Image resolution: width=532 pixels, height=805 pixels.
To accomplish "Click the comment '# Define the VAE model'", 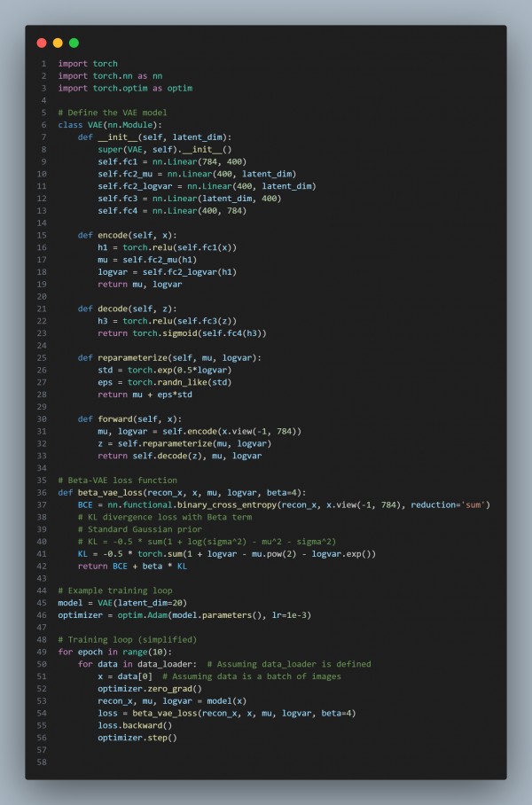I will tap(113, 113).
